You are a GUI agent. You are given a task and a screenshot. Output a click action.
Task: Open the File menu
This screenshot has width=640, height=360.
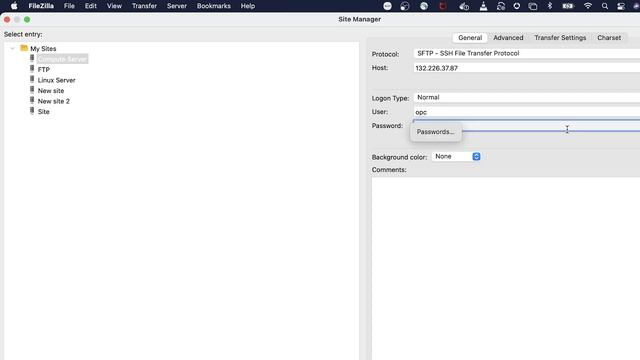[69, 6]
